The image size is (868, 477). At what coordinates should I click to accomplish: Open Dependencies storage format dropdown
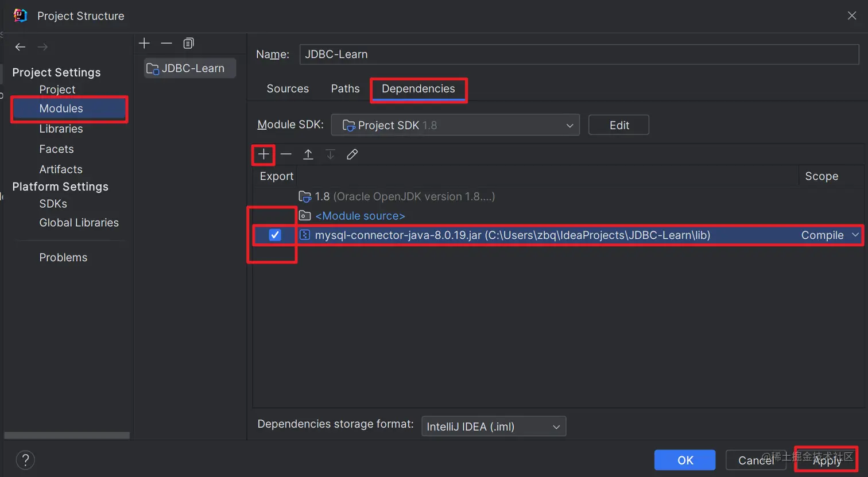point(494,426)
